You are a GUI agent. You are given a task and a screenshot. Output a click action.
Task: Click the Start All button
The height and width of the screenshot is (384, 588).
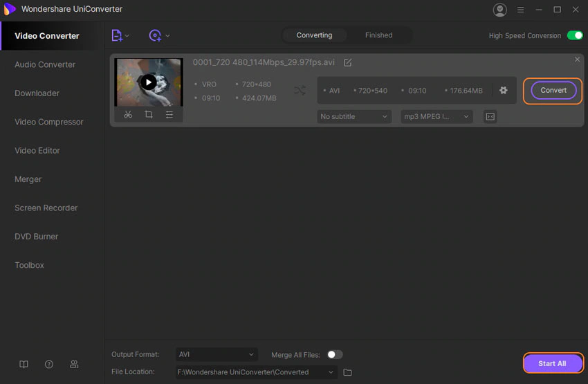pos(553,363)
